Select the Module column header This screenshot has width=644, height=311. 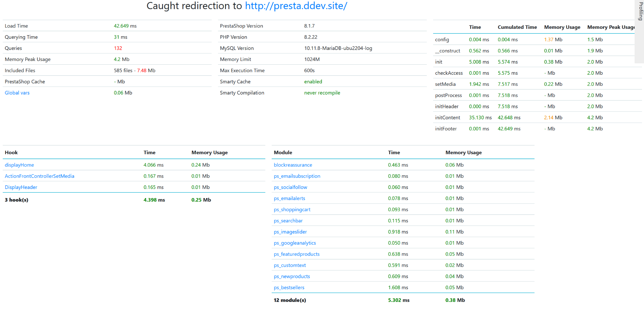click(283, 152)
